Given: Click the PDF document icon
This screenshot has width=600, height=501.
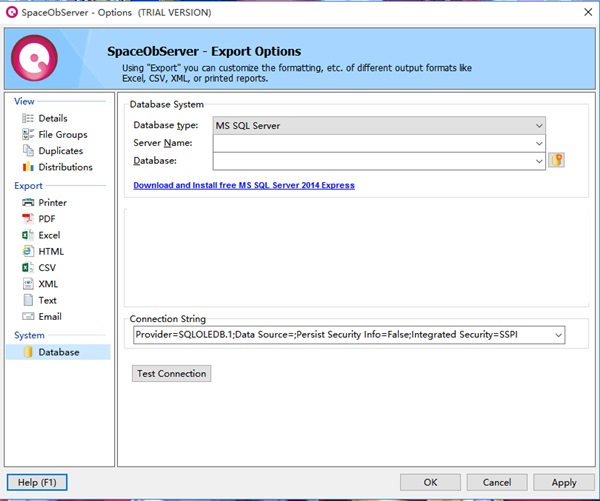Looking at the screenshot, I should coord(28,219).
